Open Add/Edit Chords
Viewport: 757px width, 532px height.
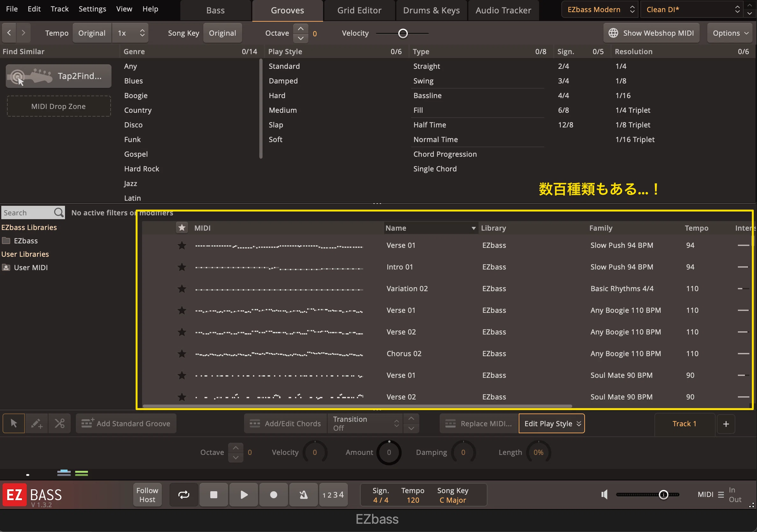285,424
